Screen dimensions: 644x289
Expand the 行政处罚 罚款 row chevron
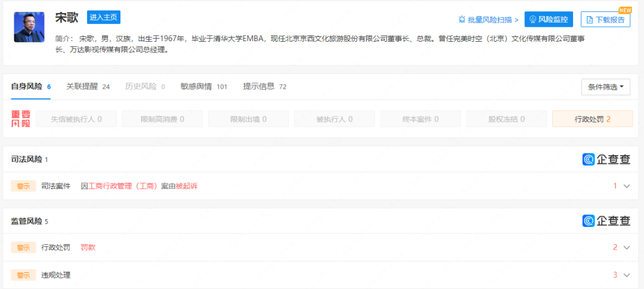pos(626,247)
